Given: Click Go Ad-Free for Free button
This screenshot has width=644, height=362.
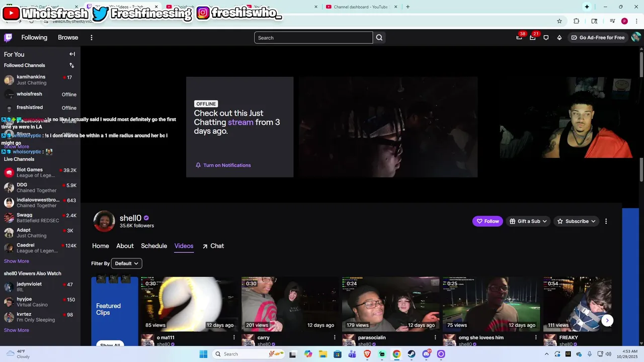Looking at the screenshot, I should coord(598,38).
